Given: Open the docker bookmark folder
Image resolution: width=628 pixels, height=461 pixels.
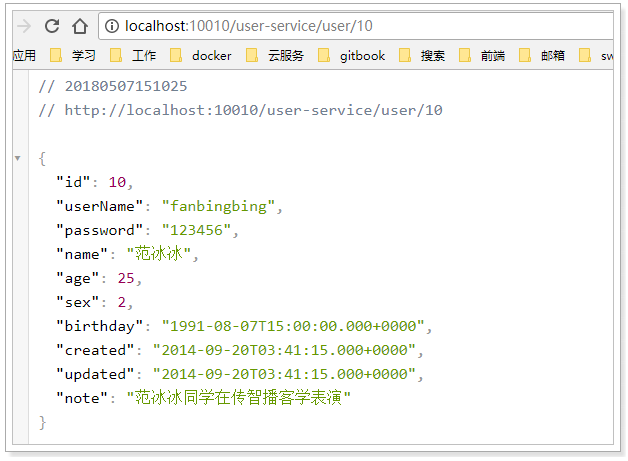Looking at the screenshot, I should 201,55.
